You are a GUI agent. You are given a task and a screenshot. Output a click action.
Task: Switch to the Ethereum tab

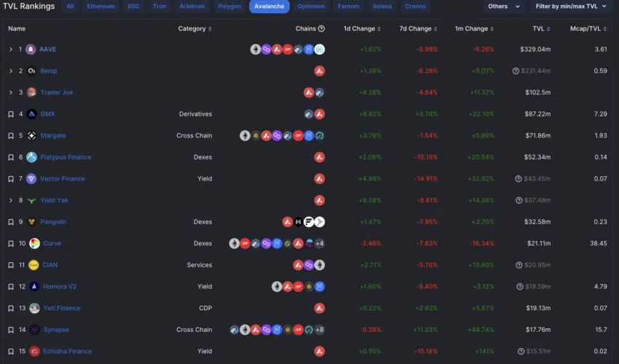pos(100,7)
